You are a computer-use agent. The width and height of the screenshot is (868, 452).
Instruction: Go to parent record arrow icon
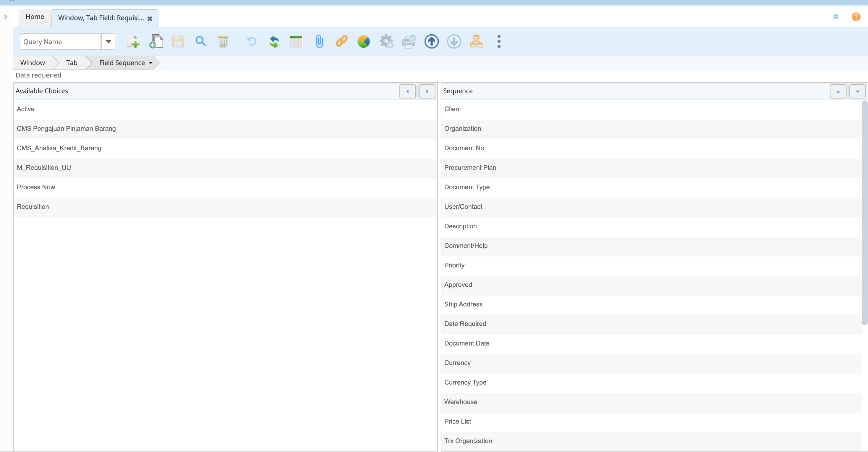coord(431,41)
